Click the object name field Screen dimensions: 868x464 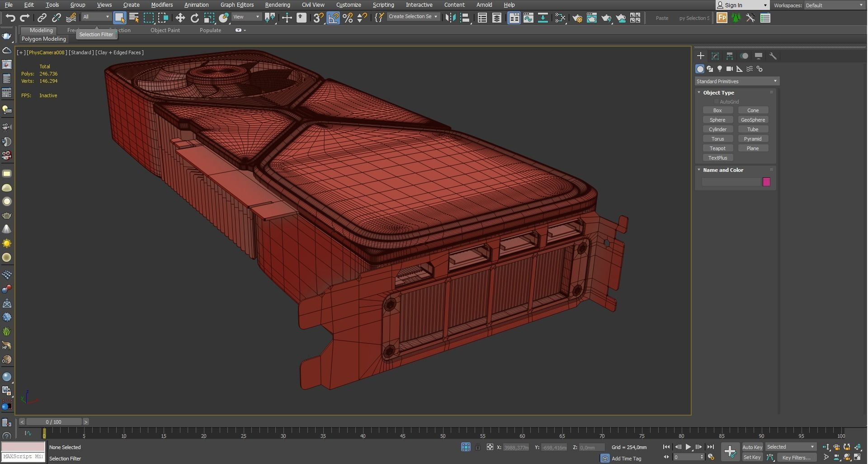731,182
